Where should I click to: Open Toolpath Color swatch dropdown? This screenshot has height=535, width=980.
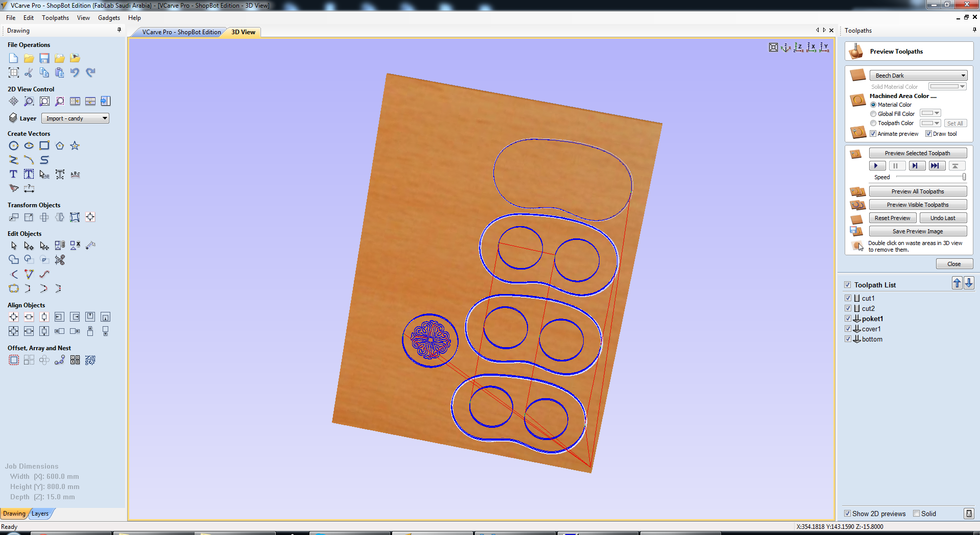[x=930, y=123]
